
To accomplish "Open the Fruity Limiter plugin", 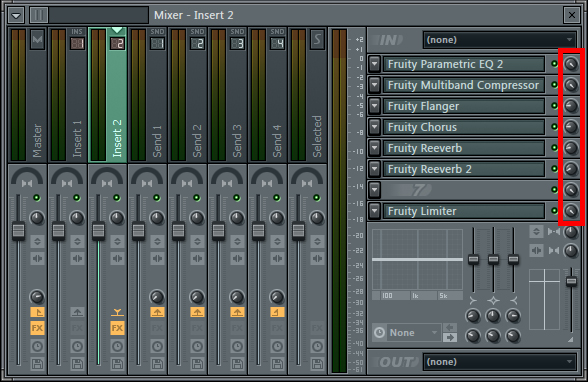I will [464, 211].
